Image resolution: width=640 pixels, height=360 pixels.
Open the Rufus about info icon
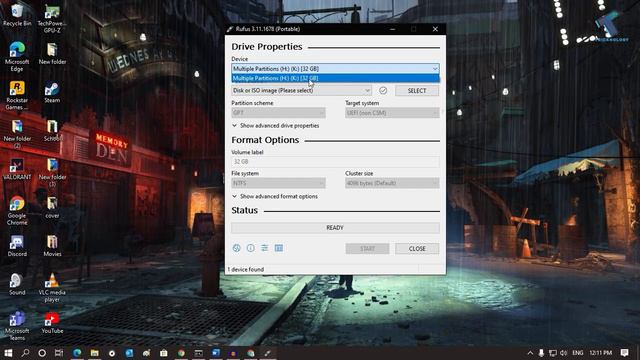[251, 248]
